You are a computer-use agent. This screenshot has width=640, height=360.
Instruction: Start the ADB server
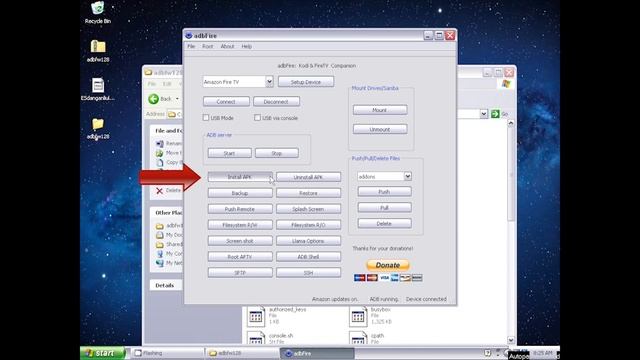pos(229,153)
